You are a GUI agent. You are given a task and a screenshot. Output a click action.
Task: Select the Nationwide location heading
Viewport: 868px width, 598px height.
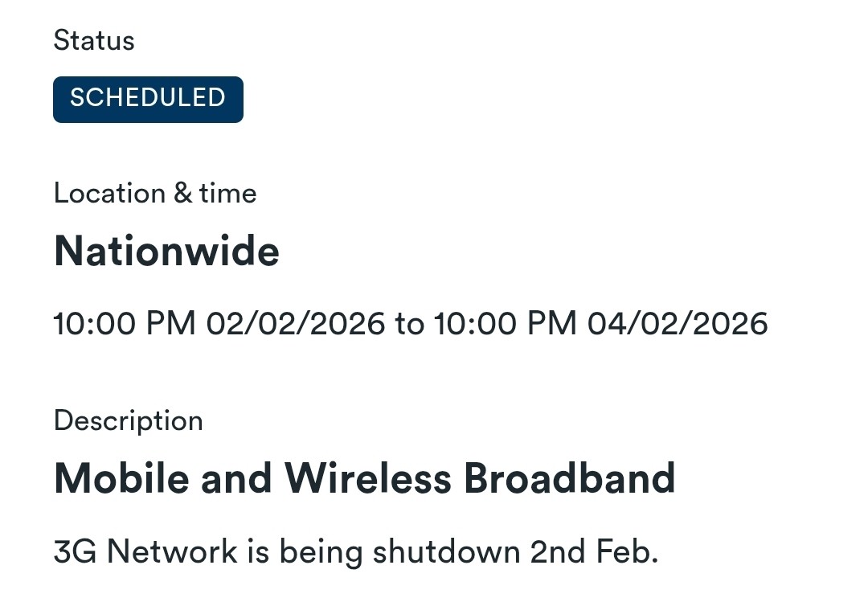[166, 251]
